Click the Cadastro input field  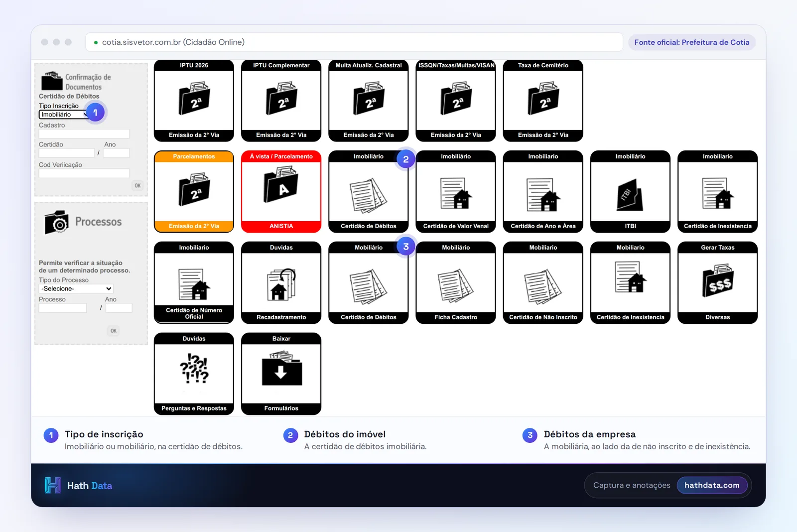click(84, 134)
